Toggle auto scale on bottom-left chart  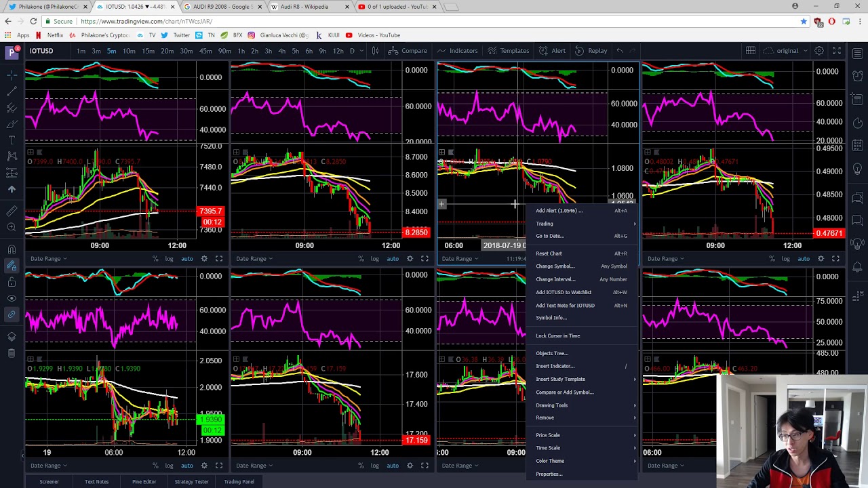tap(186, 466)
